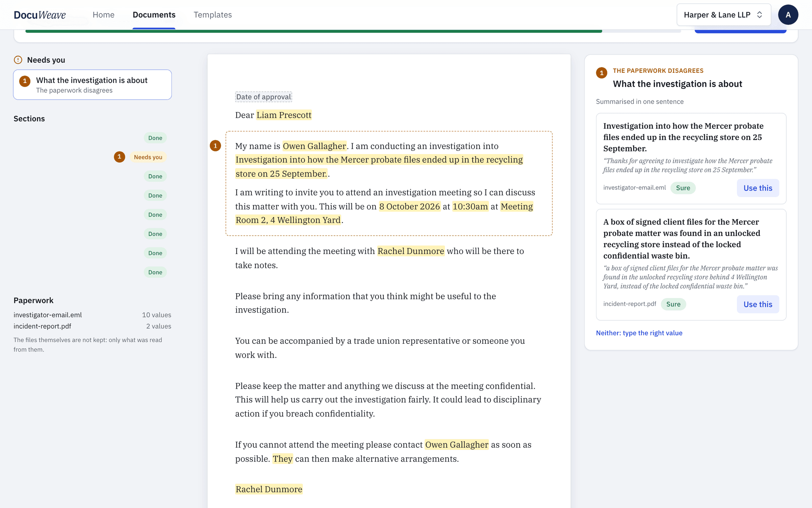Open investigator-email.eml in Paperwork list
The image size is (812, 508).
coord(48,315)
